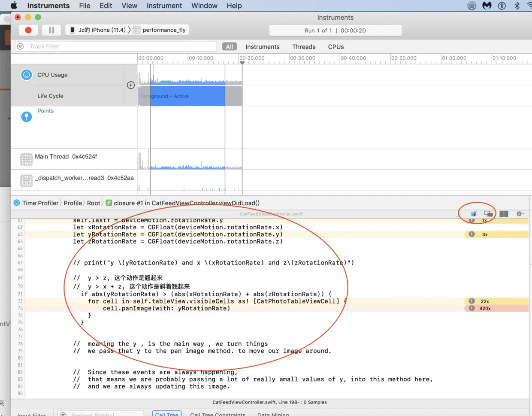Click the info icon on the 420x annotation
Screen dimensions: 532x416
472,308
